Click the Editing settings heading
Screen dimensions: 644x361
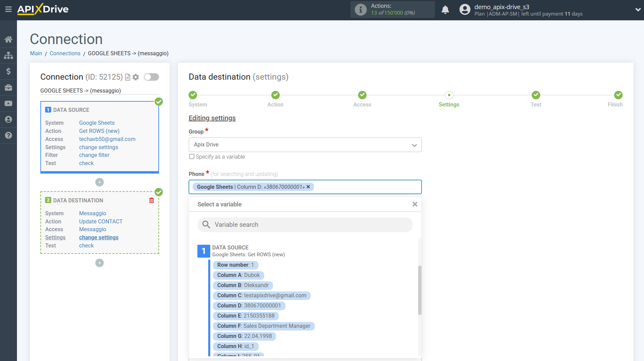click(212, 118)
